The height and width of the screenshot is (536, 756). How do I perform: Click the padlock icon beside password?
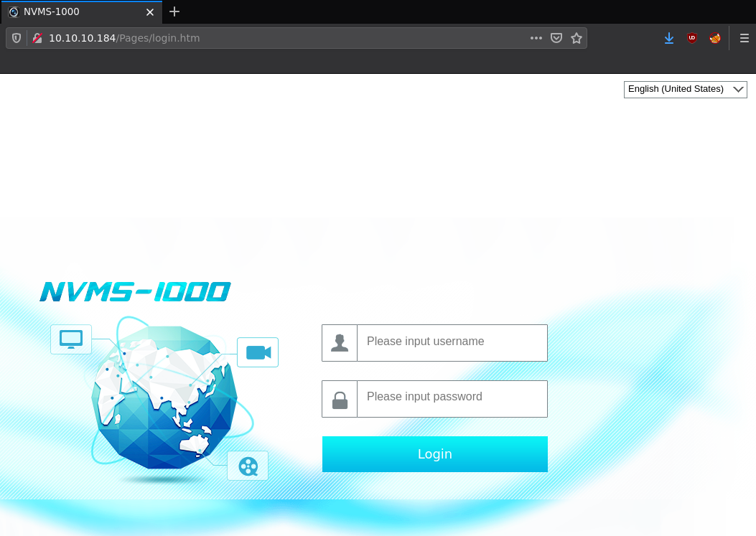point(340,400)
